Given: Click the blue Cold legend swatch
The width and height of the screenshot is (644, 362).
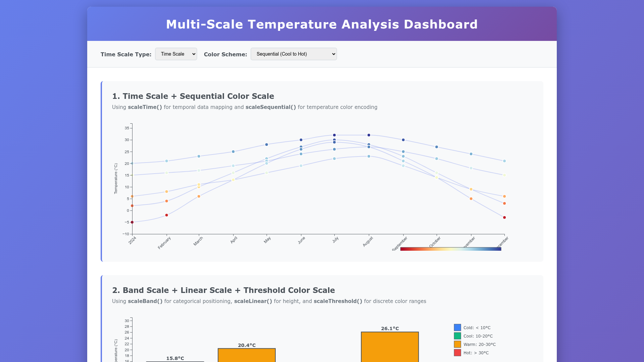Looking at the screenshot, I should click(x=457, y=327).
